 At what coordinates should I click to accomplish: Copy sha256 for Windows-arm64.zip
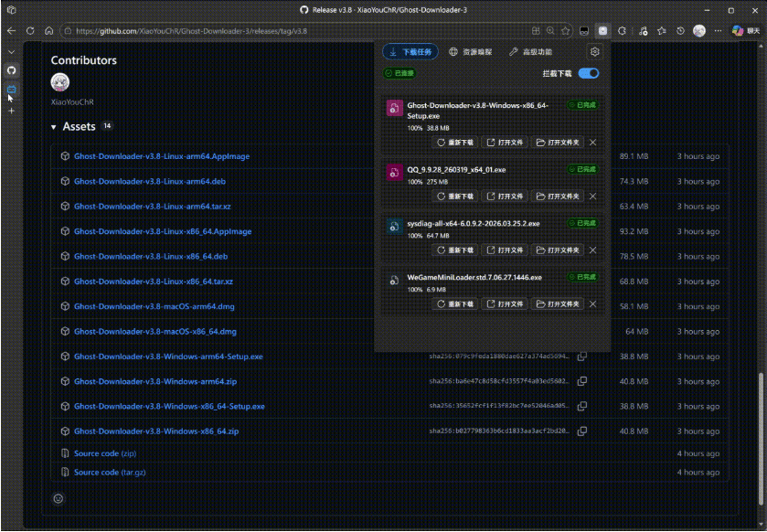581,381
